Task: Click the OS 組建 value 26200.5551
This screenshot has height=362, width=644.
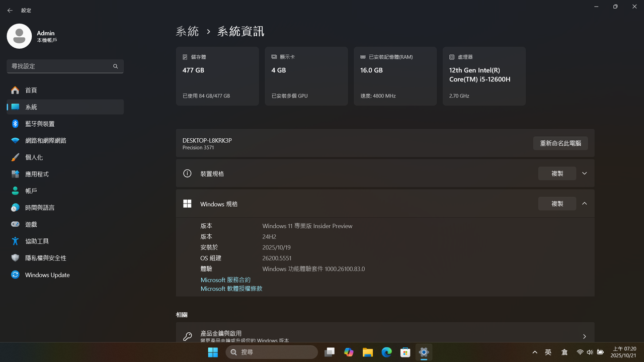Action: pyautogui.click(x=277, y=258)
